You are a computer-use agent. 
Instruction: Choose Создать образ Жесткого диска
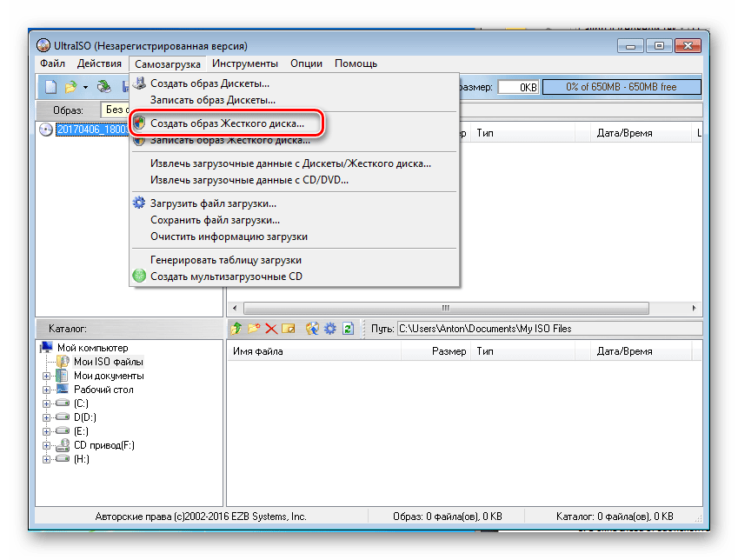pos(294,123)
